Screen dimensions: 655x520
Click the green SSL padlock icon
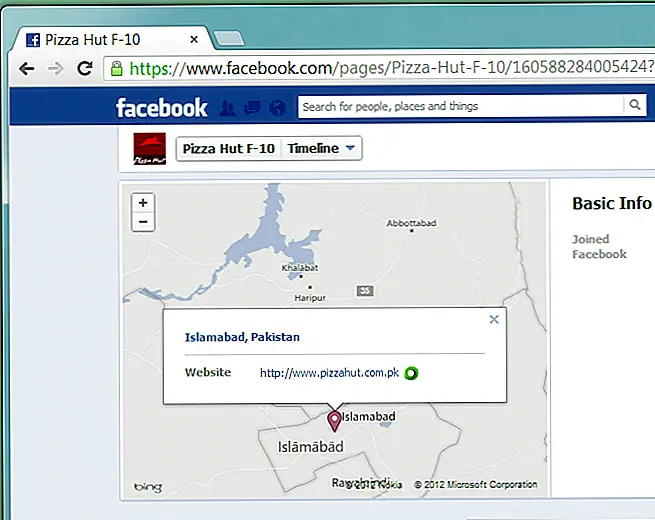tap(117, 68)
